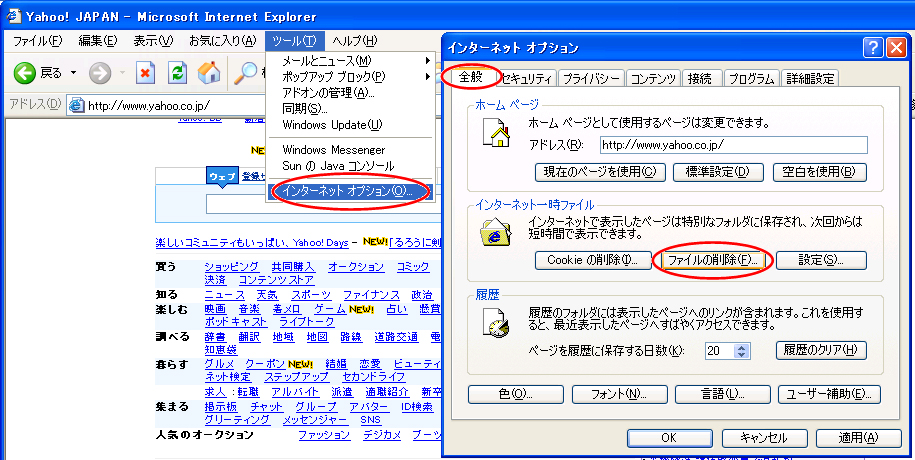Click the IE page icon in address bar
This screenshot has width=915, height=460.
point(76,105)
